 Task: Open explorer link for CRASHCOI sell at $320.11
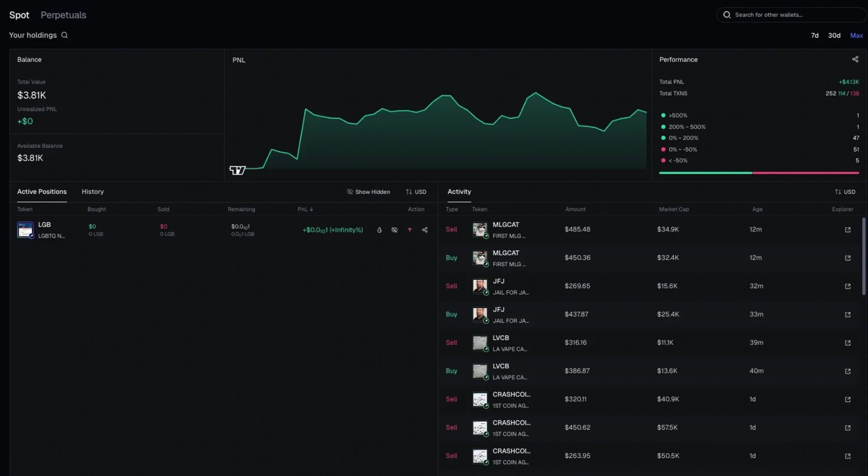[847, 399]
